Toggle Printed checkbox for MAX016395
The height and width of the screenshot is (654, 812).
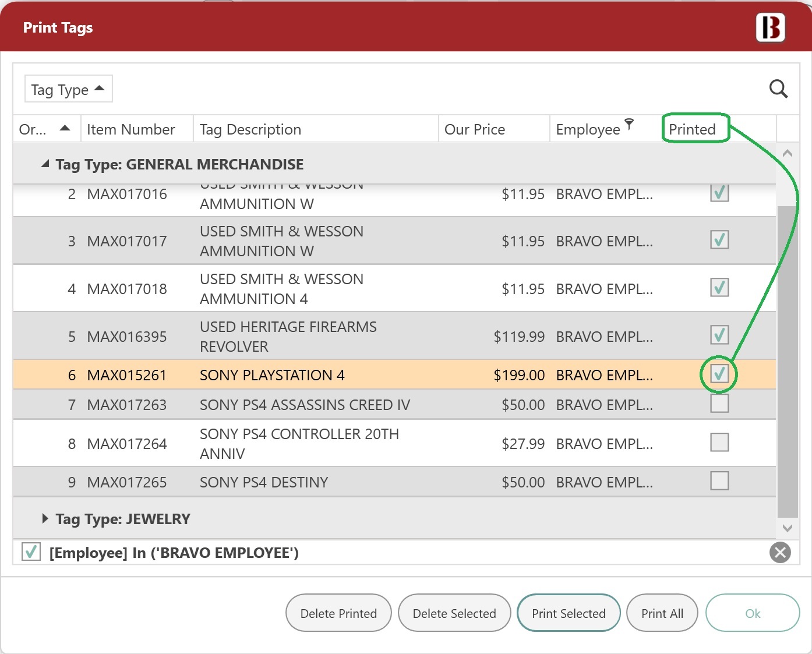click(x=719, y=335)
